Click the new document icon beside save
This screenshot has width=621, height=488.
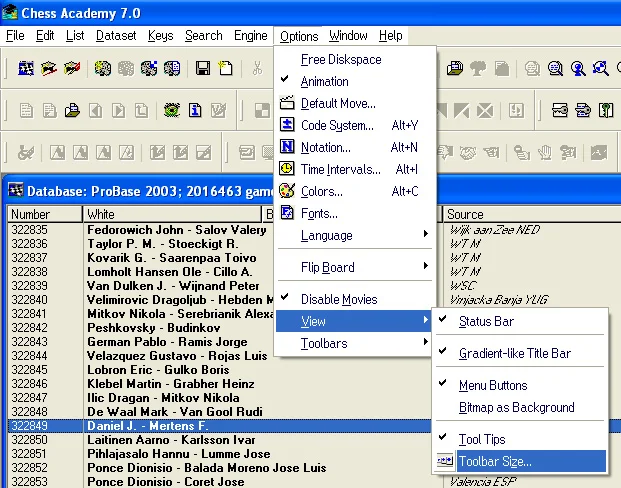click(226, 69)
